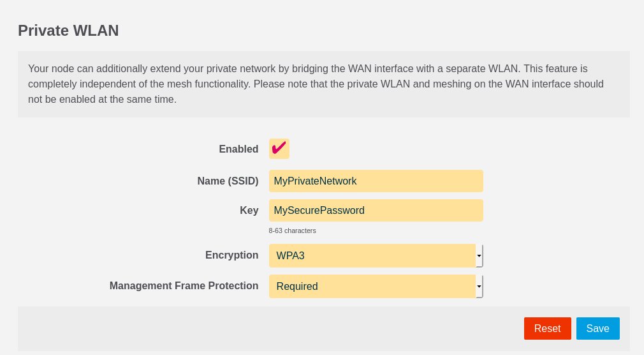The height and width of the screenshot is (355, 644).
Task: Click the Key password input field
Action: pyautogui.click(x=376, y=211)
